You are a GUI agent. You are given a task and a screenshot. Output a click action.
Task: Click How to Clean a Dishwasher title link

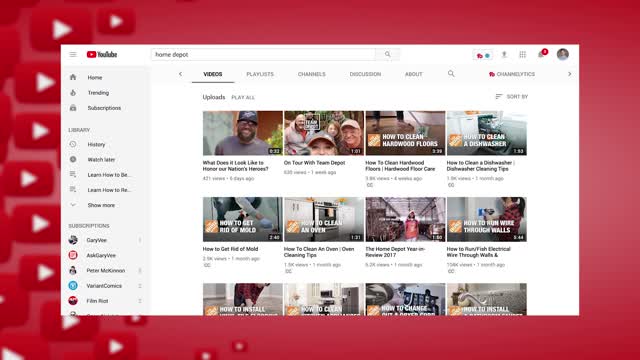pos(481,166)
